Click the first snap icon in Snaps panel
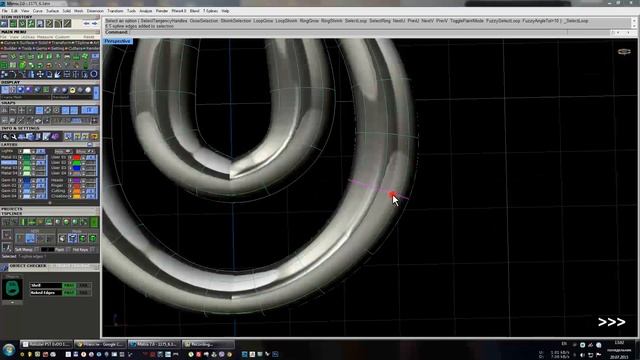Viewport: 640px width, 360px height. tap(4, 110)
